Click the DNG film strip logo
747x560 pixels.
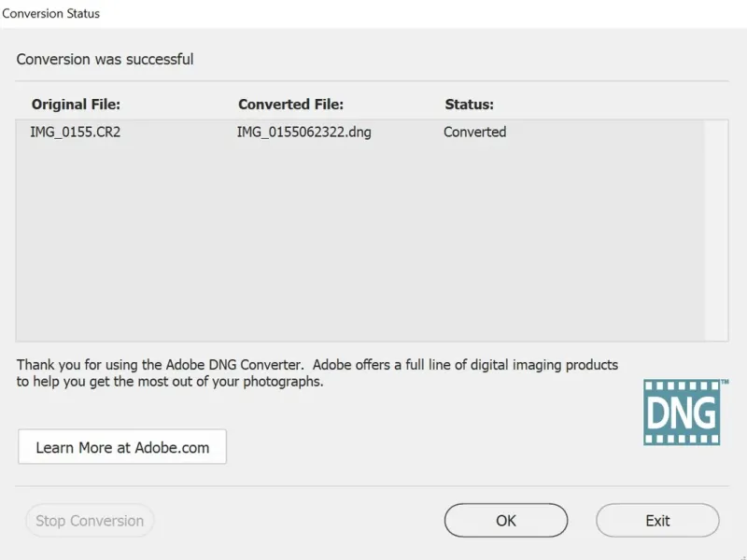point(682,412)
